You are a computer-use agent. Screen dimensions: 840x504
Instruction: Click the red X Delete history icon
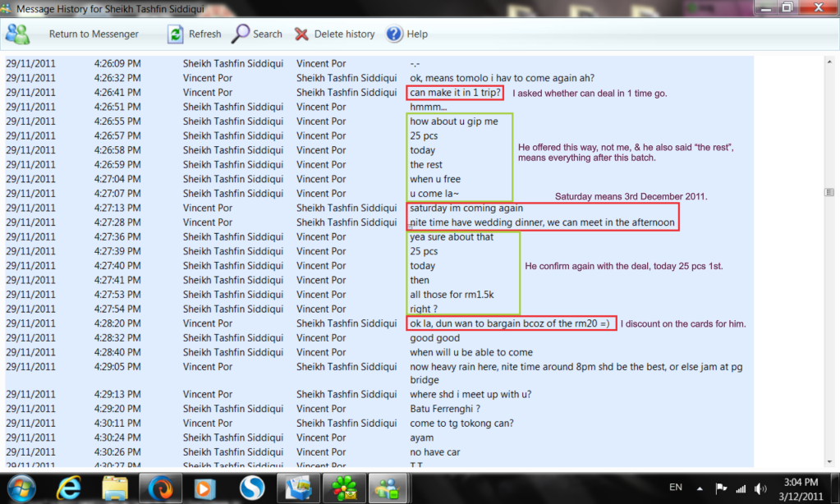click(301, 34)
